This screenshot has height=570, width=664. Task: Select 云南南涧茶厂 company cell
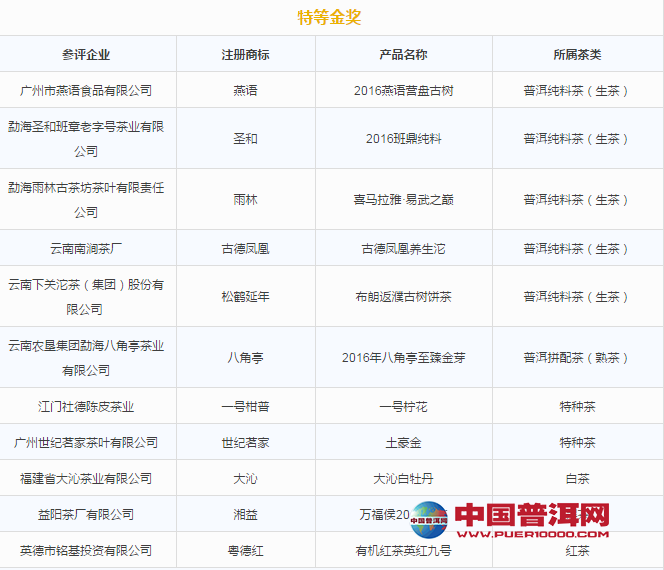[86, 248]
